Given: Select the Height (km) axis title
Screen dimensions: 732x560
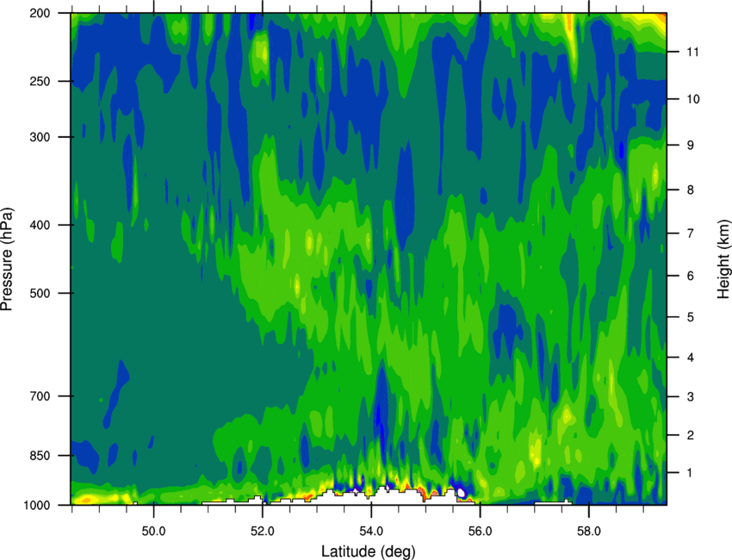Looking at the screenshot, I should pos(724,259).
